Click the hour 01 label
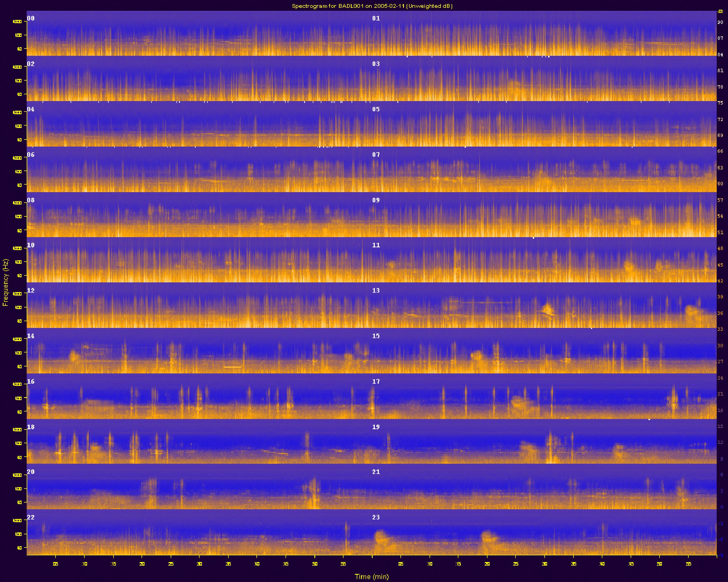The image size is (728, 582). tap(376, 18)
